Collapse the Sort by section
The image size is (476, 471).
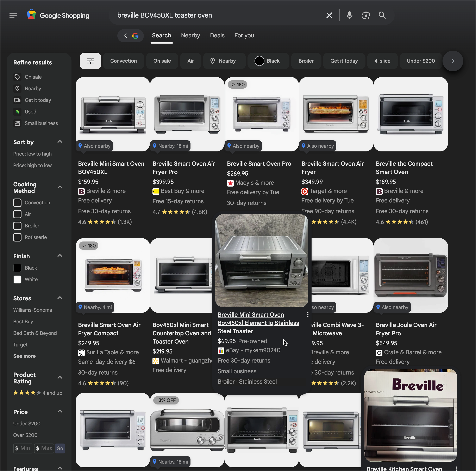click(x=60, y=142)
